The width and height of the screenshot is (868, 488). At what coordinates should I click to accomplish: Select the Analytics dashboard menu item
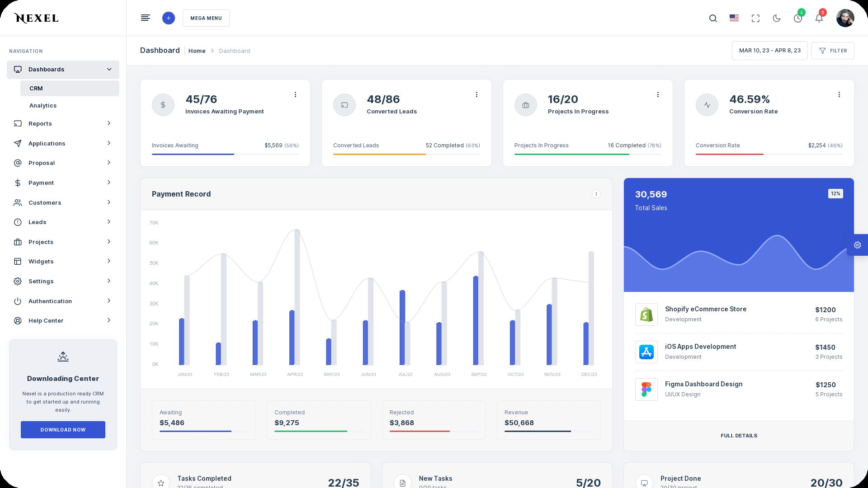pos(43,106)
